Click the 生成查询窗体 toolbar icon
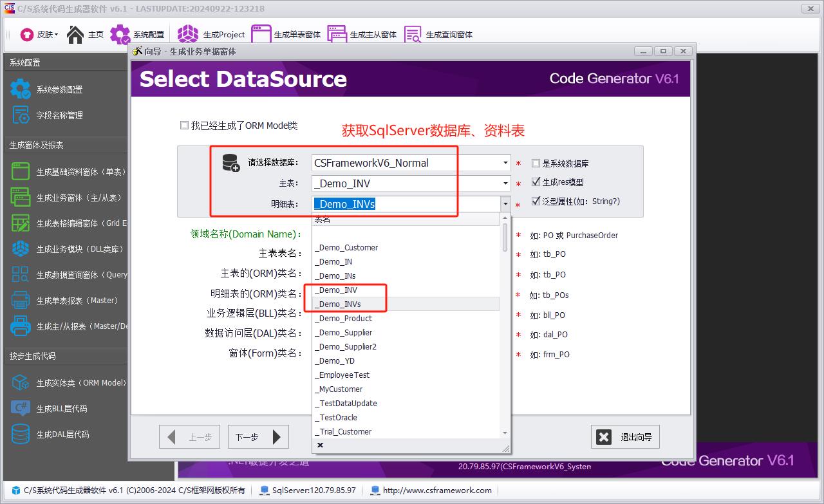Viewport: 824px width, 504px height. click(x=413, y=34)
